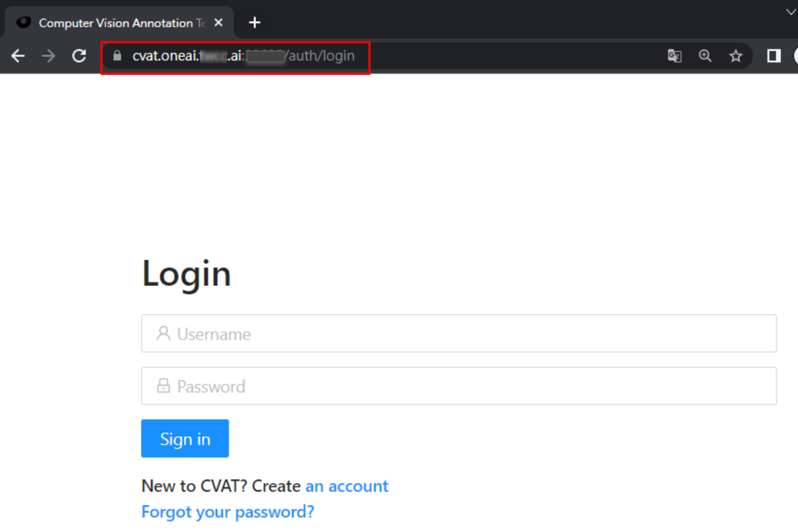Bookmark this page with the star icon

click(x=736, y=56)
